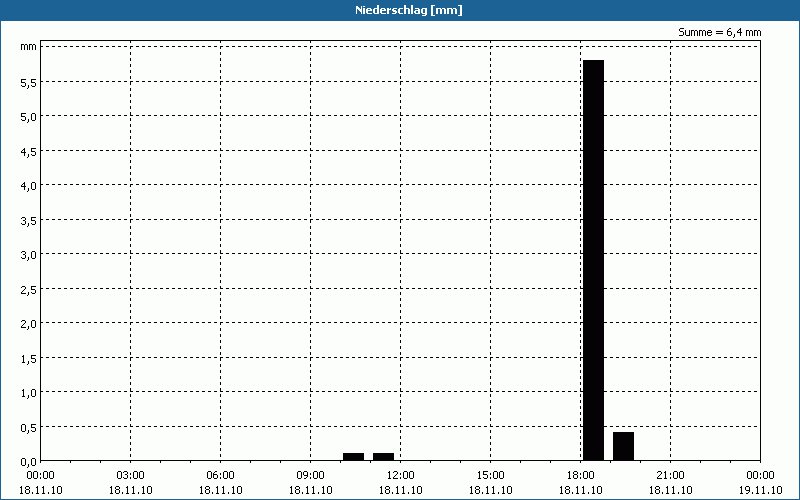Click the 4,5 y-axis label
This screenshot has width=800, height=500.
[28, 152]
